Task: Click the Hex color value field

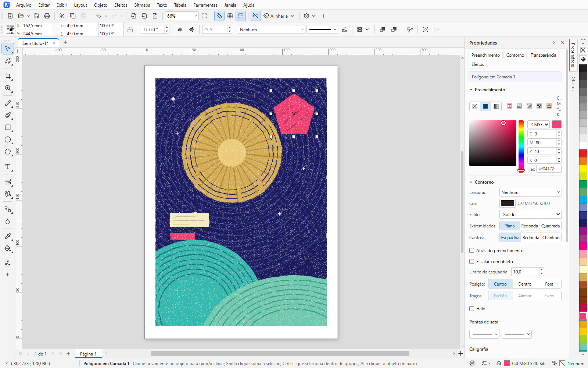Action: (549, 169)
